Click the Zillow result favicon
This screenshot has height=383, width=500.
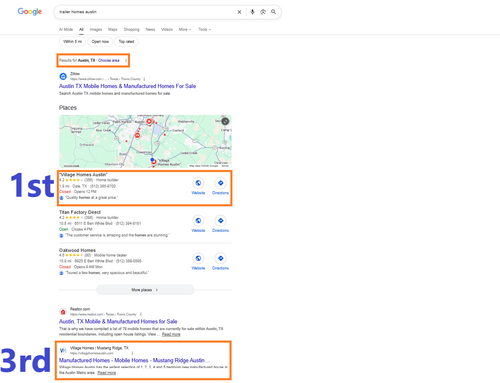(x=63, y=76)
